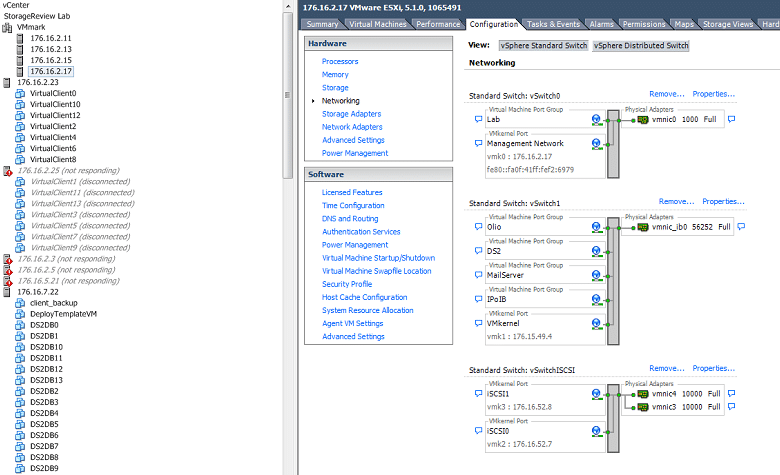Click the VMmark cluster icon

click(7, 27)
